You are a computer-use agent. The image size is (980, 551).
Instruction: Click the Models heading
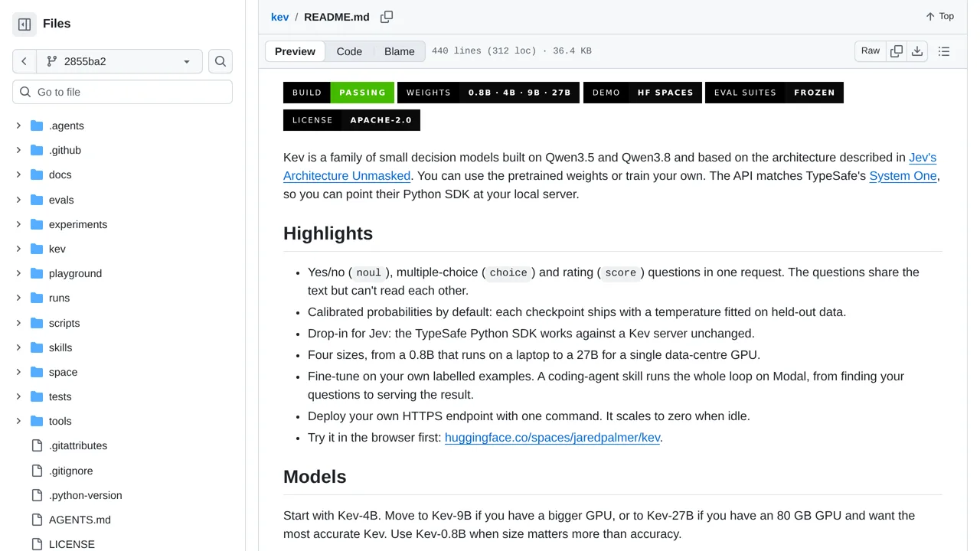click(315, 477)
